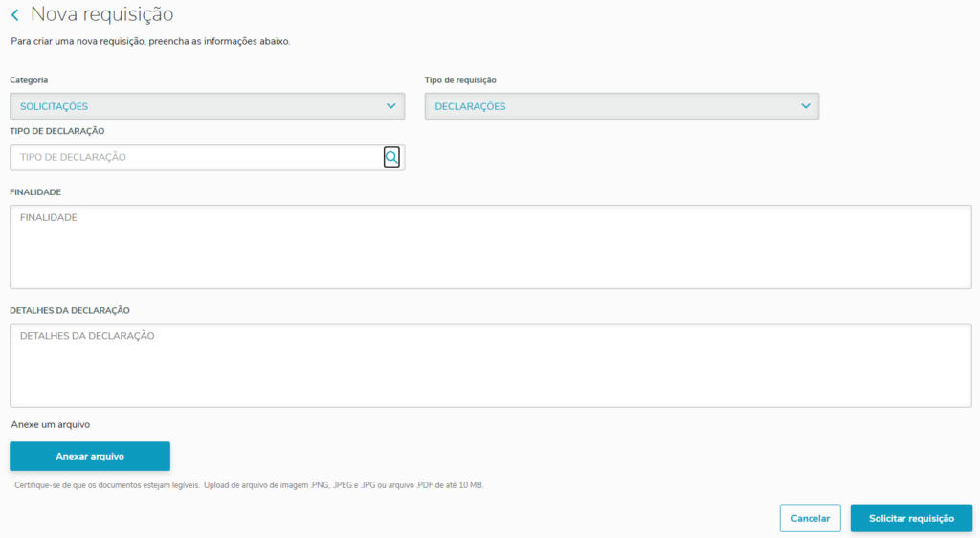Select the DECLARAÇÕES value in Tipo de requisição
The image size is (980, 538).
click(470, 106)
